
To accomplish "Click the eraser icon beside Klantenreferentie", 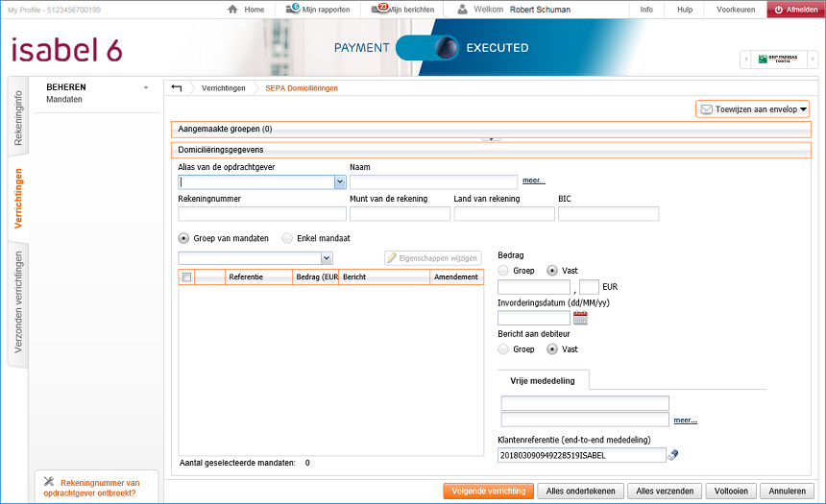I will [x=672, y=455].
